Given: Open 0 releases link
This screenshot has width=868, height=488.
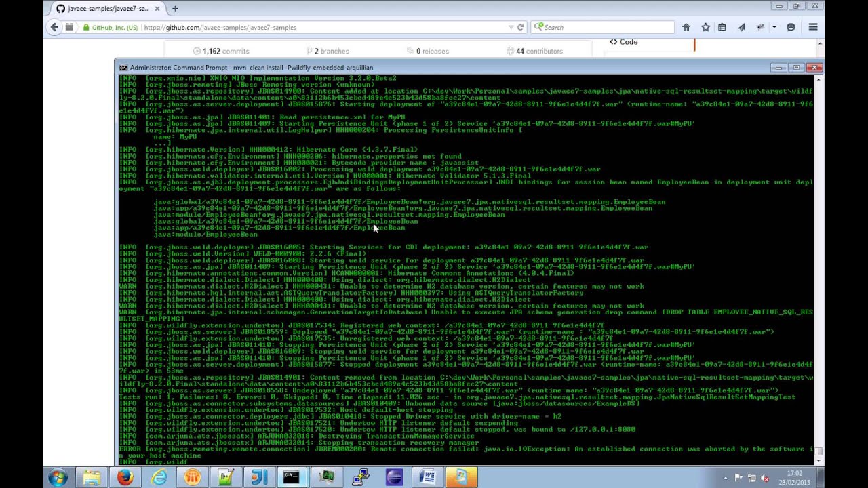Looking at the screenshot, I should 427,51.
